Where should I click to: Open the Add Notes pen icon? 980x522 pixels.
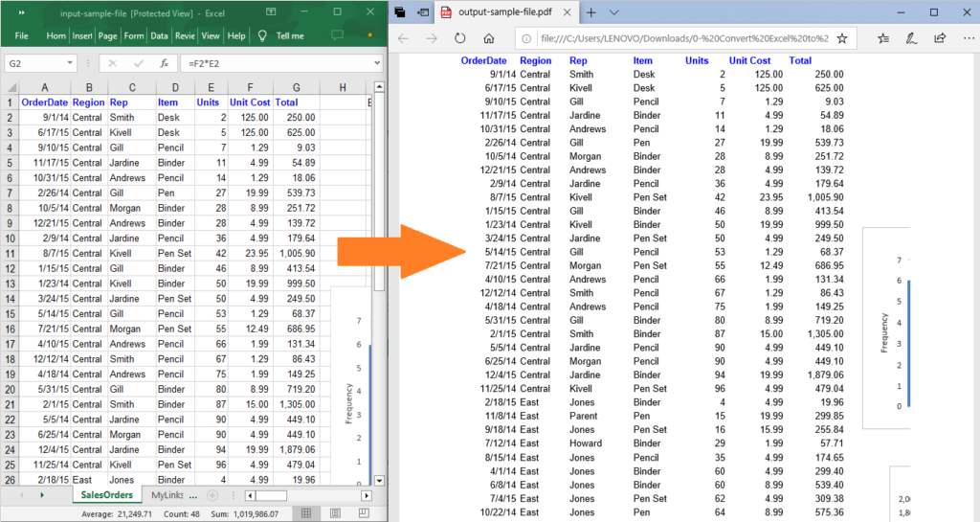tap(912, 38)
